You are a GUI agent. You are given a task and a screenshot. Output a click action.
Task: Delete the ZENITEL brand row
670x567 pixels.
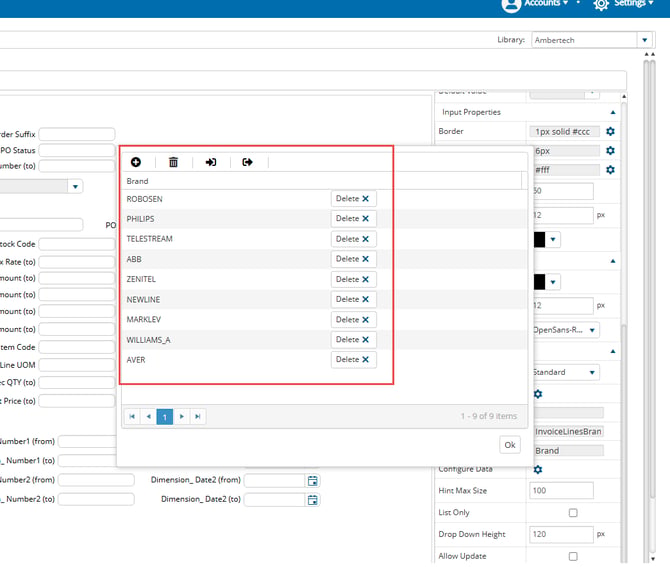pos(353,279)
